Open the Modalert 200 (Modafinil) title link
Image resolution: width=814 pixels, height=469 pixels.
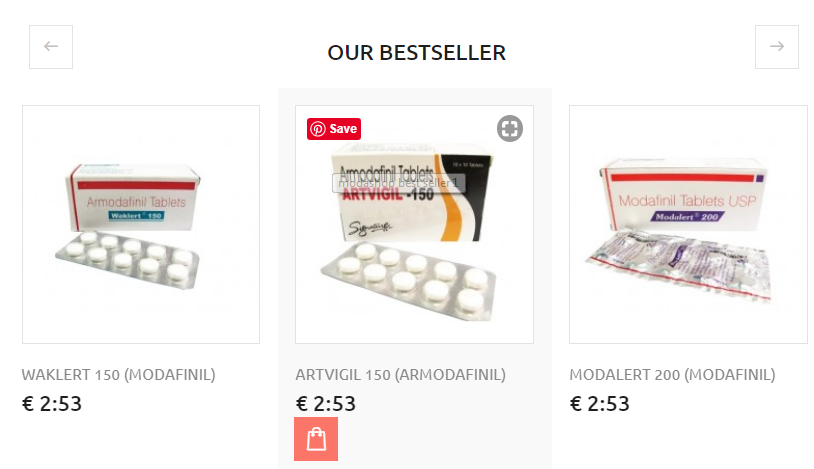tap(672, 374)
